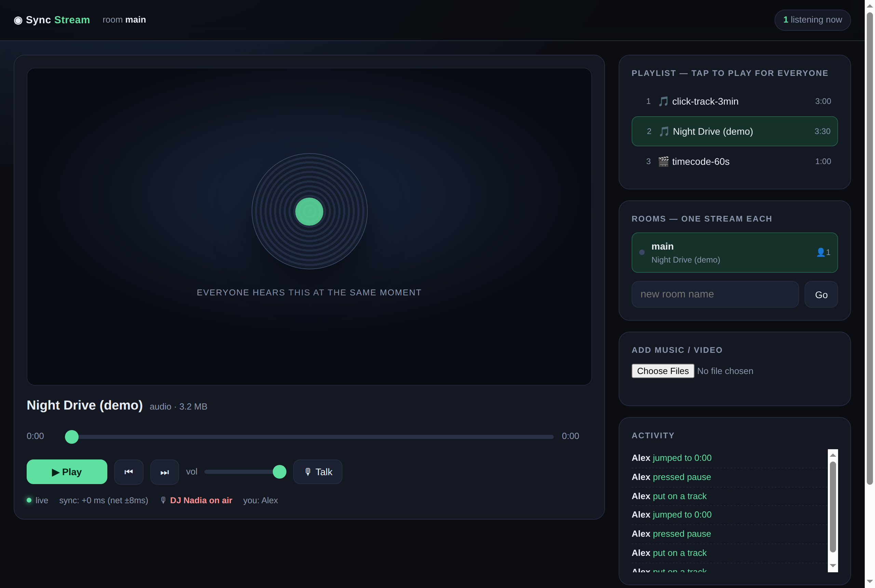
Task: Click the middle of the seek track
Action: 309,437
